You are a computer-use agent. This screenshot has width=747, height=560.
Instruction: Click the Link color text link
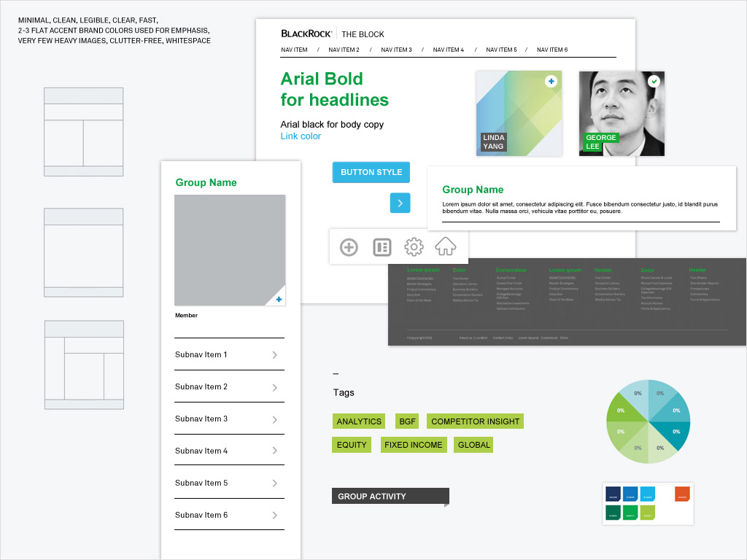301,136
